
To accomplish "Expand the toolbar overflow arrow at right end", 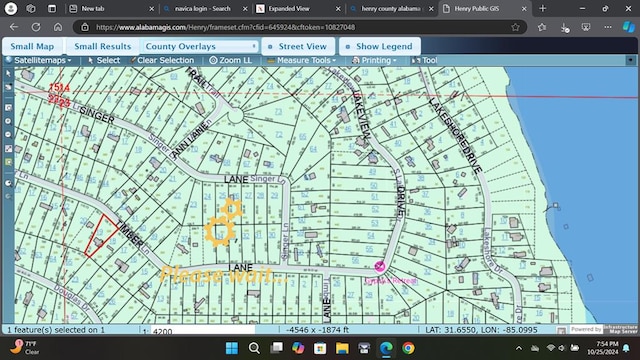I will (x=631, y=60).
